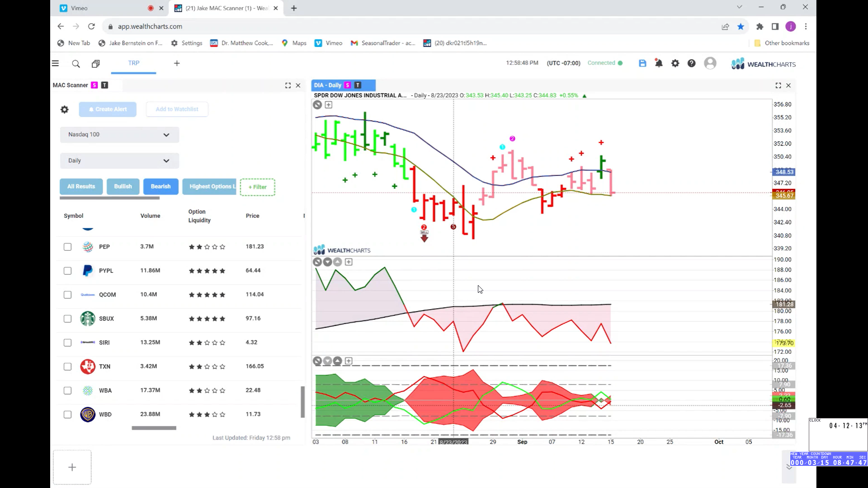868x488 pixels.
Task: Tick the SBUX checkbox
Action: [67, 319]
